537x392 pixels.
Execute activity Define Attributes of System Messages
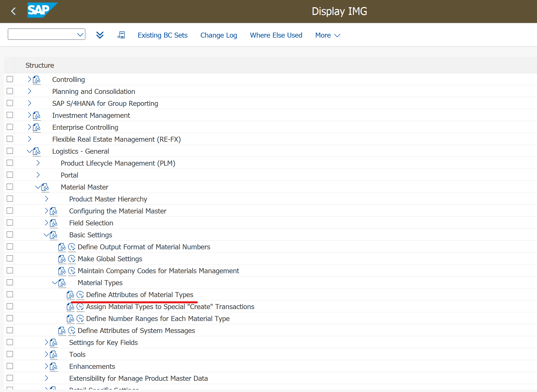click(x=72, y=331)
